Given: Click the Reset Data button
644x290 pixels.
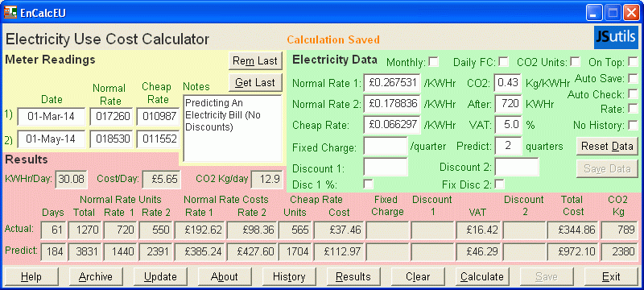Looking at the screenshot, I should [x=607, y=147].
